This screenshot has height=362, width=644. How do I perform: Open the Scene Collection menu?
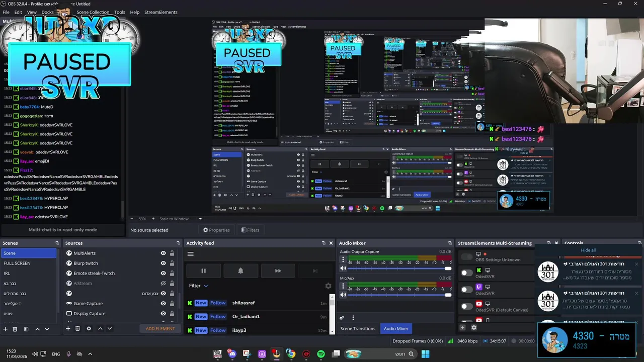[x=93, y=12]
